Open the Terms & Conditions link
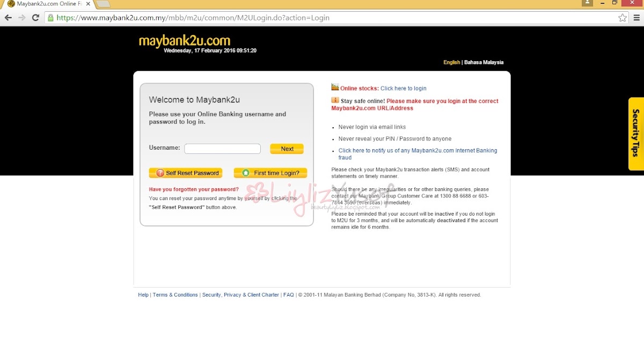Screen dimensions: 644x338 click(x=175, y=295)
